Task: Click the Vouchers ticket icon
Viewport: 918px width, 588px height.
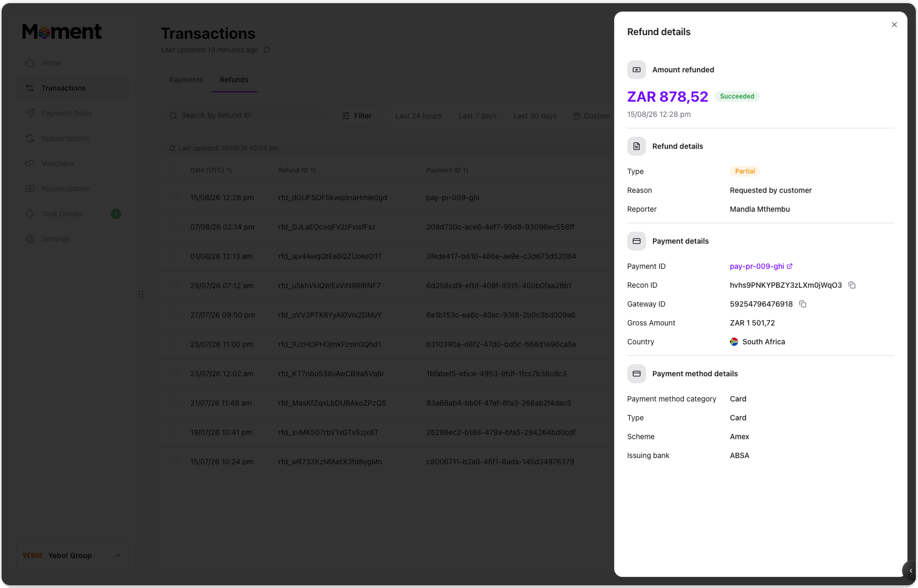Action: click(30, 163)
